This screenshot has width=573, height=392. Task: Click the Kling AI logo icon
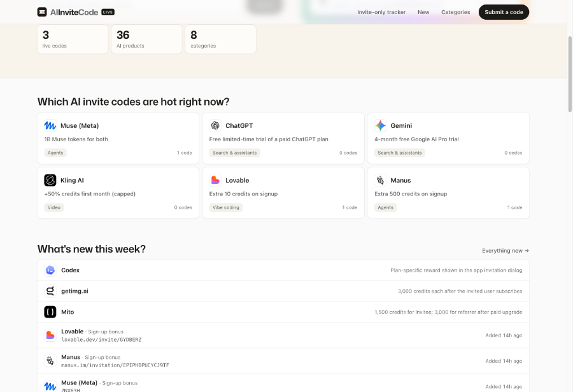click(50, 180)
